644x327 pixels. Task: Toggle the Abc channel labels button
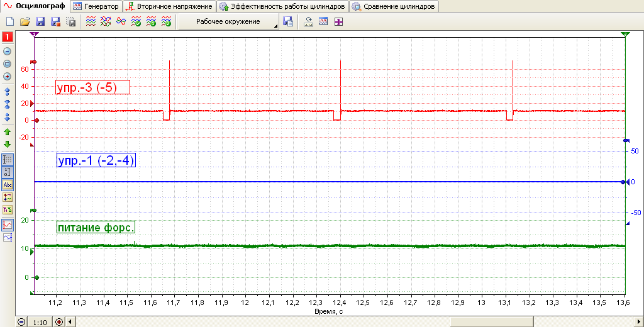coord(8,185)
